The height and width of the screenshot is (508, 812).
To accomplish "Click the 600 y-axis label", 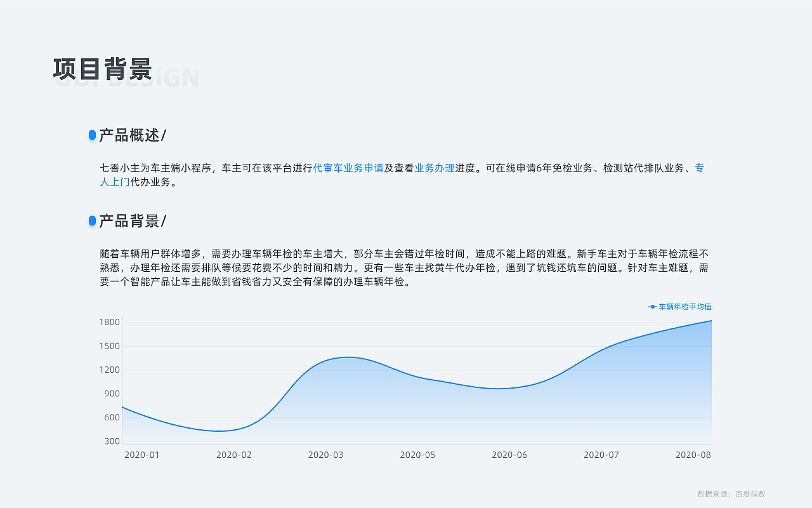I will tap(112, 418).
